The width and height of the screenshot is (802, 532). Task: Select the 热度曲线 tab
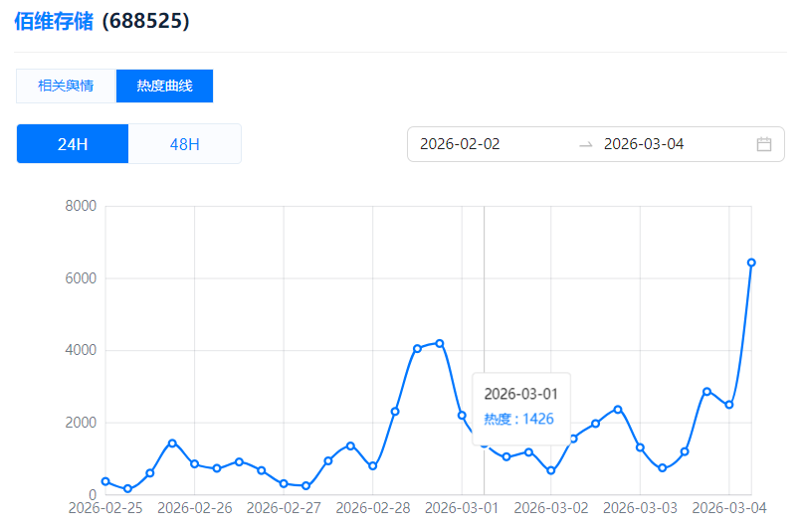point(164,86)
